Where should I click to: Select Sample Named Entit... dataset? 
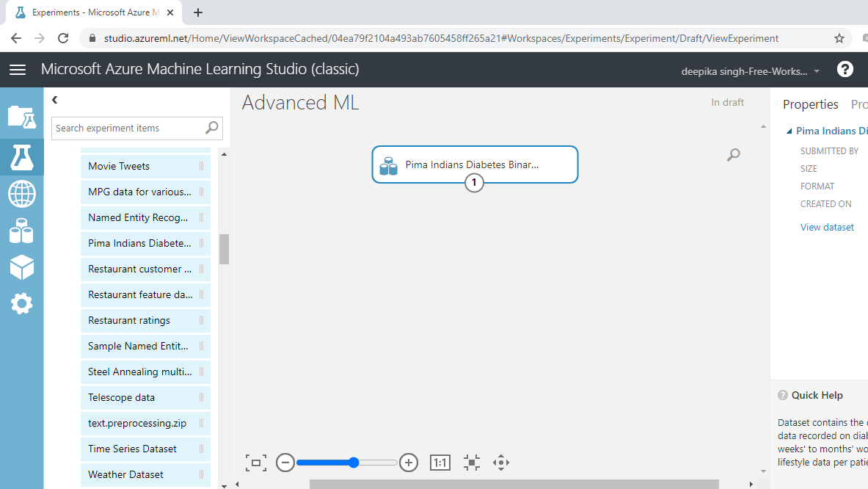(x=145, y=346)
